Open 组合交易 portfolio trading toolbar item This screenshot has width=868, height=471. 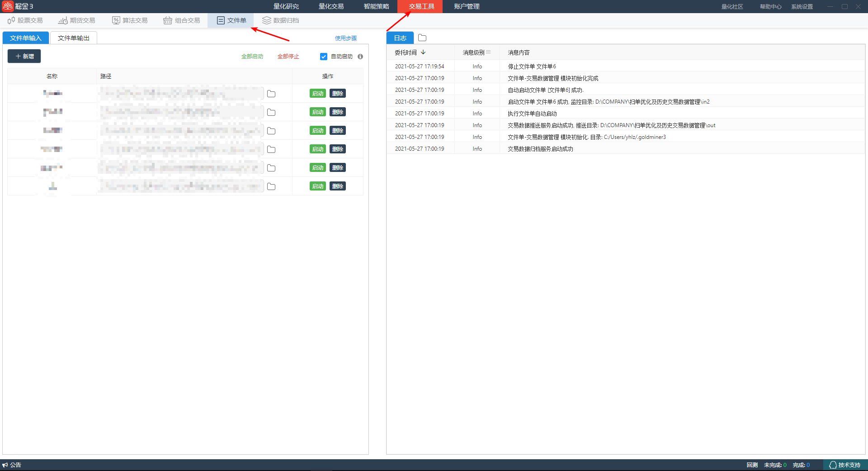click(x=182, y=20)
